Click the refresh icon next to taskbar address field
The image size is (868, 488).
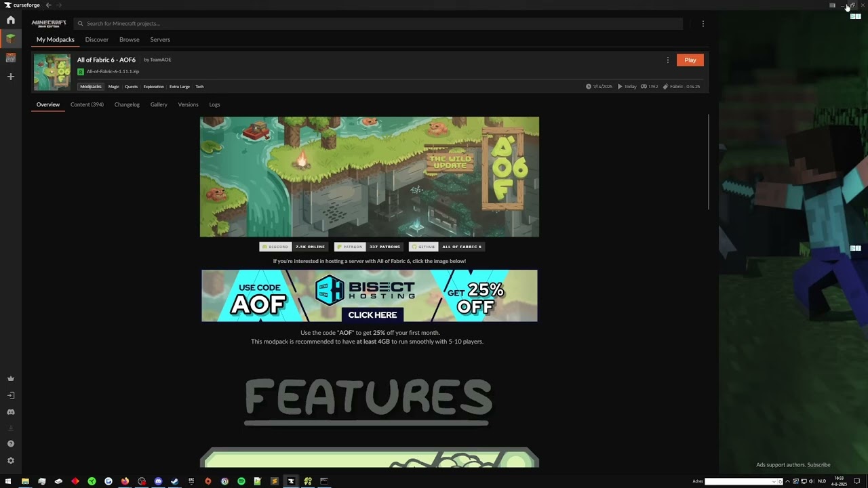coord(780,481)
